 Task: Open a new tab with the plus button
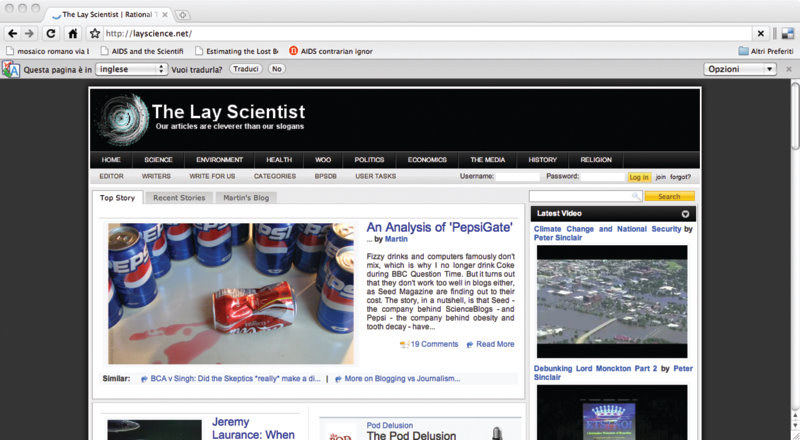click(183, 15)
